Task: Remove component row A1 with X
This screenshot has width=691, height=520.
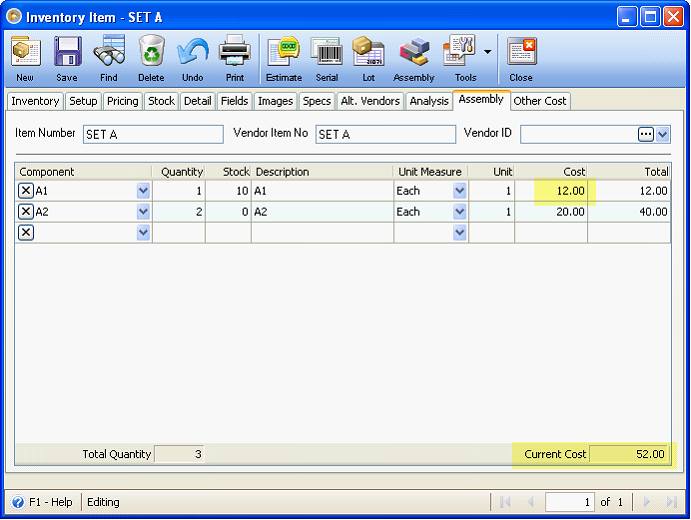Action: click(x=26, y=191)
